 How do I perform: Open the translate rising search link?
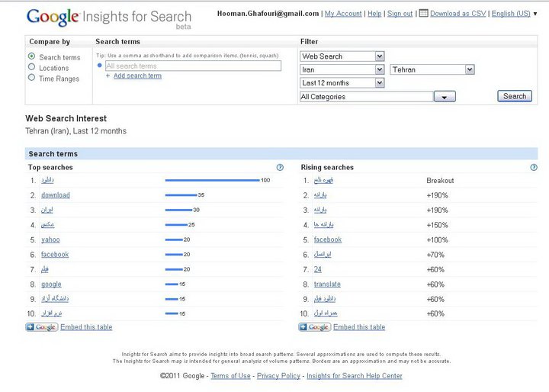coord(327,284)
